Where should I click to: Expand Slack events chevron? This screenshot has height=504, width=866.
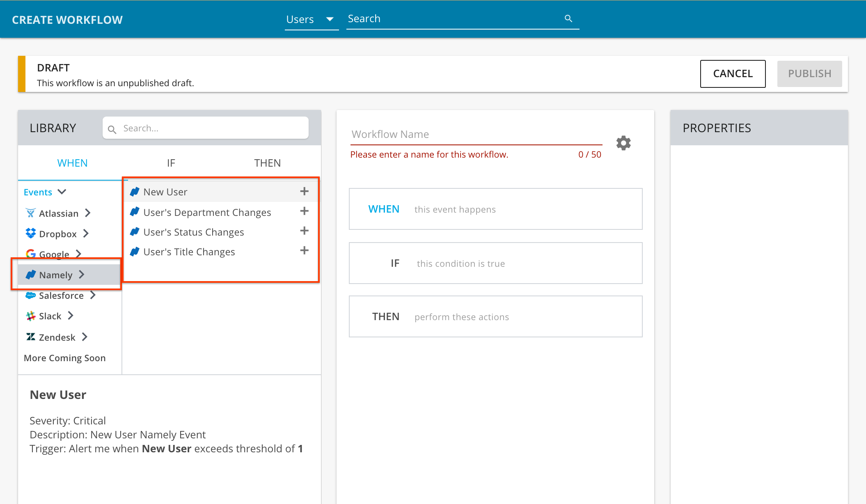point(71,316)
